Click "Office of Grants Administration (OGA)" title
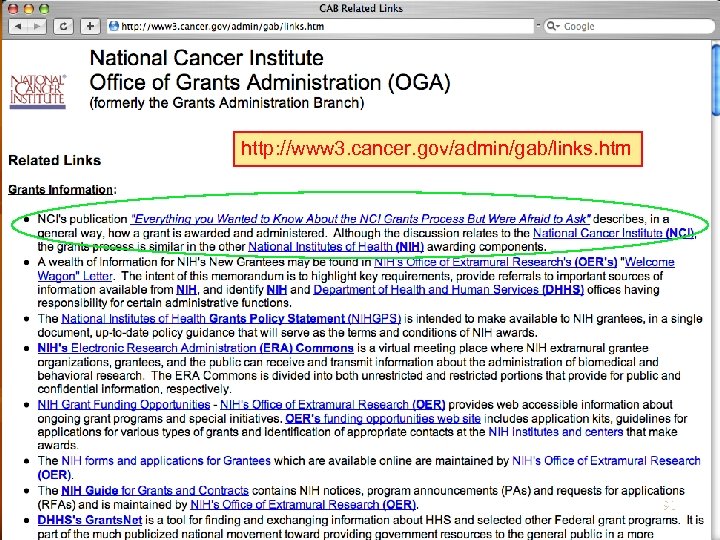 270,83
